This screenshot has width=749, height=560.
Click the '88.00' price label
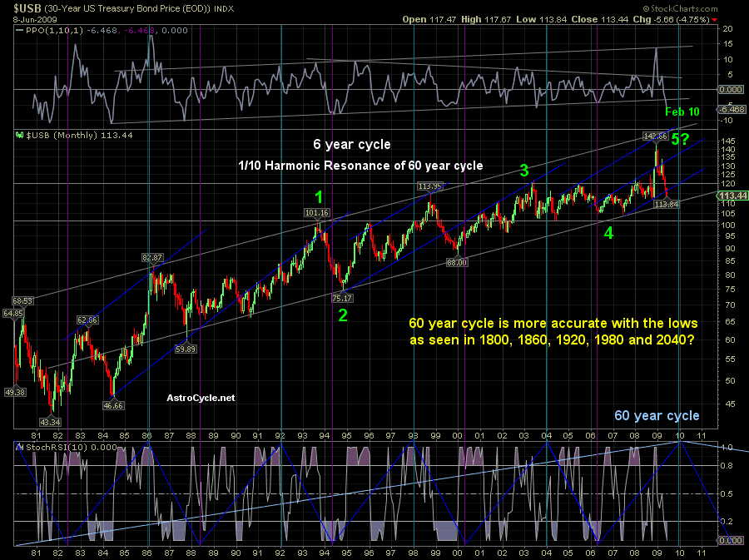[457, 263]
